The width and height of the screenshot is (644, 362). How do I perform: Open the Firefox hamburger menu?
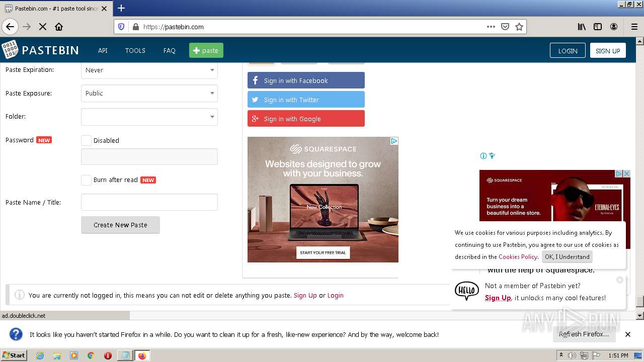(634, 27)
